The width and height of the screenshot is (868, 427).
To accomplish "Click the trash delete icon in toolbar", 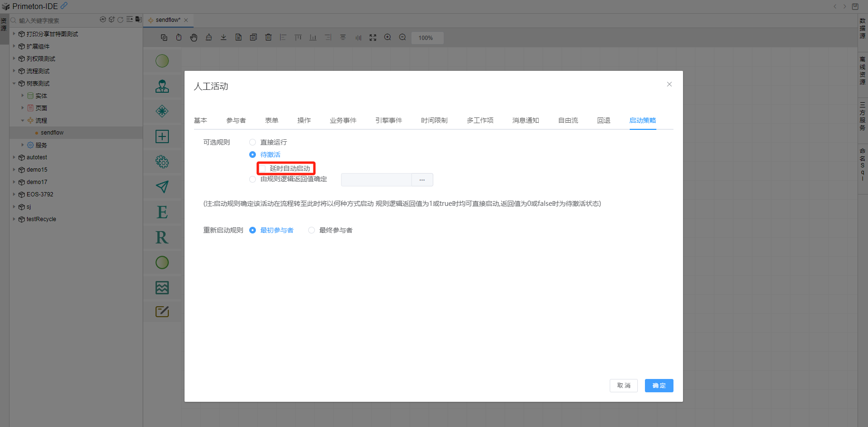I will tap(268, 38).
